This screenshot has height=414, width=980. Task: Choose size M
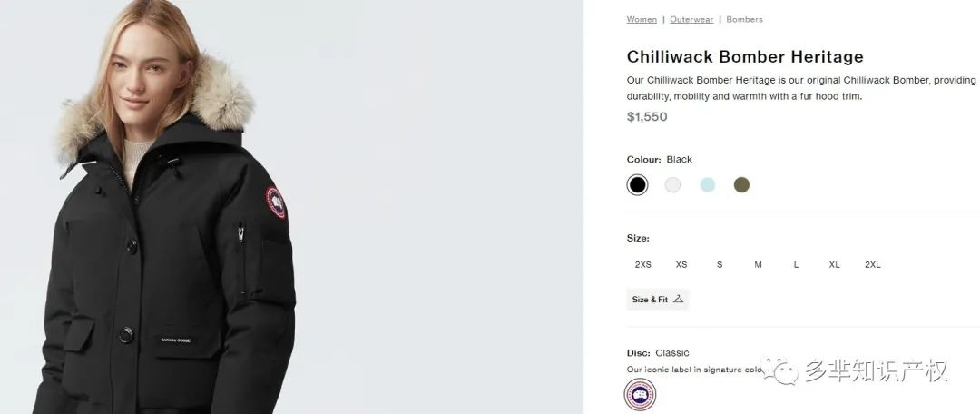pos(758,264)
